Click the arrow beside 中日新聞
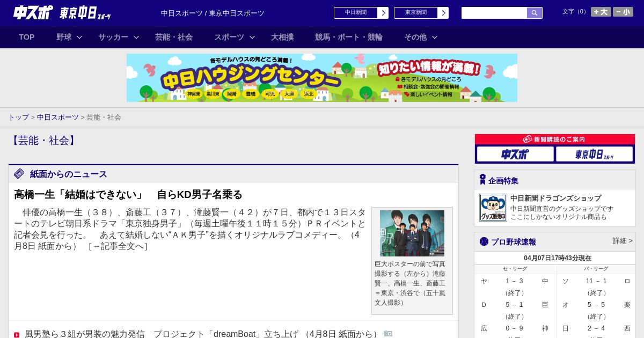644x338 pixels. [383, 13]
